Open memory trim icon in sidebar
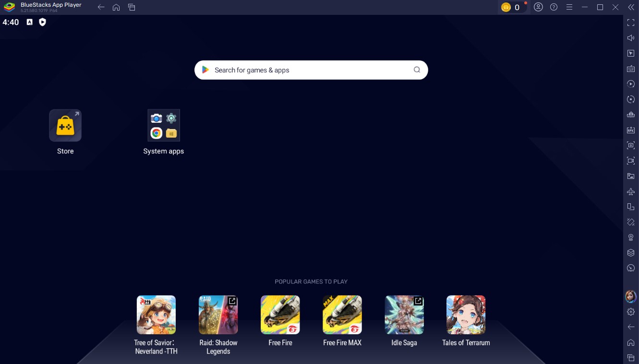The image size is (639, 364). pos(631,115)
